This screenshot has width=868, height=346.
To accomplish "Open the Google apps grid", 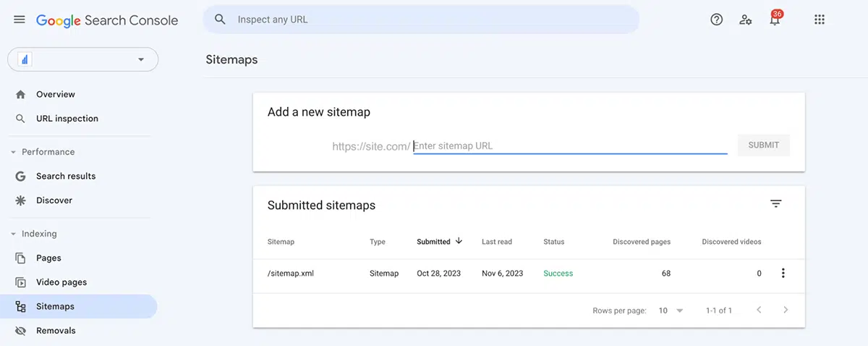I will [820, 20].
